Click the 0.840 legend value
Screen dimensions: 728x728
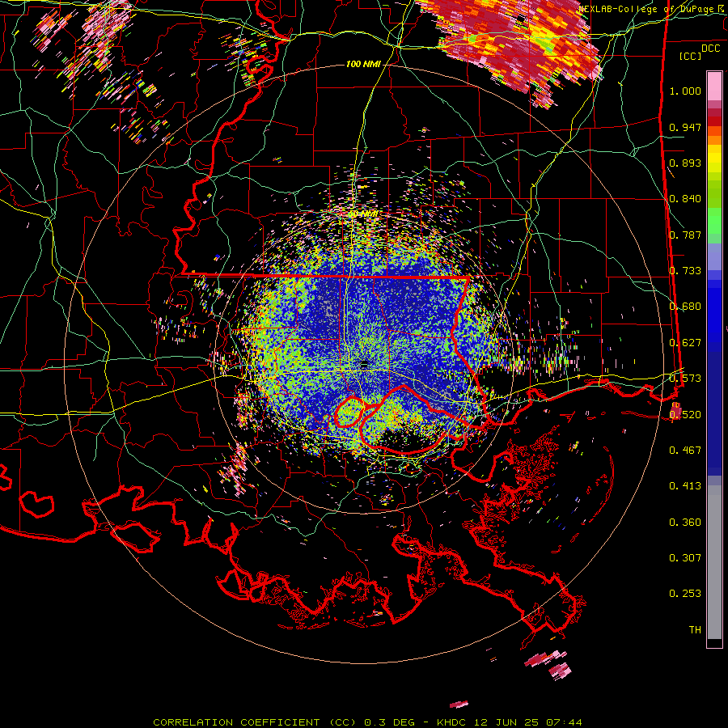[685, 199]
